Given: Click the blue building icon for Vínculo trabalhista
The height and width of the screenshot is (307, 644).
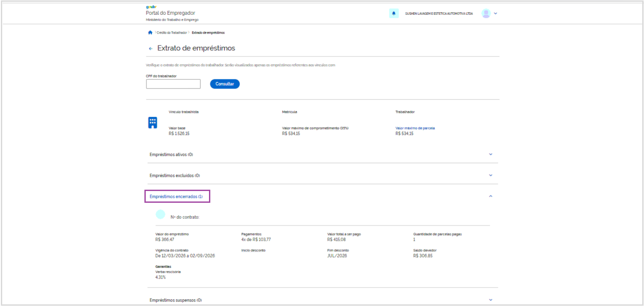Looking at the screenshot, I should 152,123.
